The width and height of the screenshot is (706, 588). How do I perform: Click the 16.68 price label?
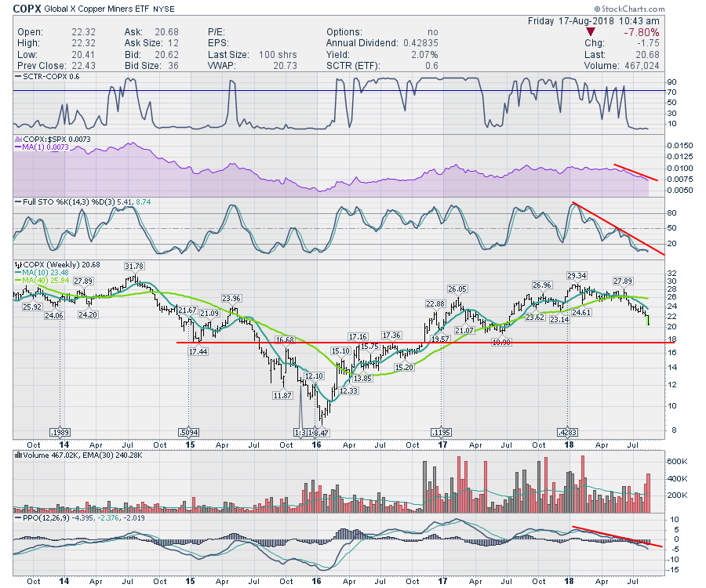[x=285, y=339]
